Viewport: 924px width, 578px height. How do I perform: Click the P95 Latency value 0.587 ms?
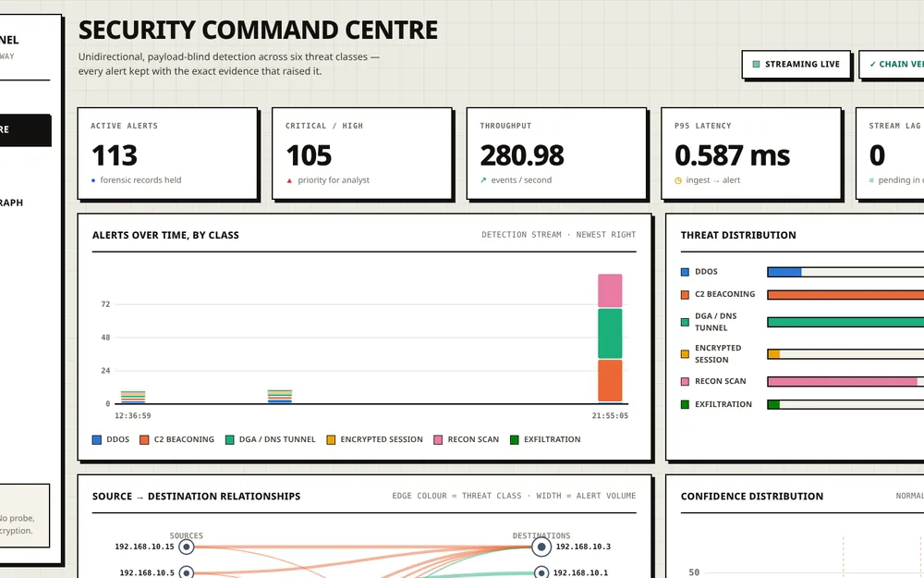tap(733, 155)
